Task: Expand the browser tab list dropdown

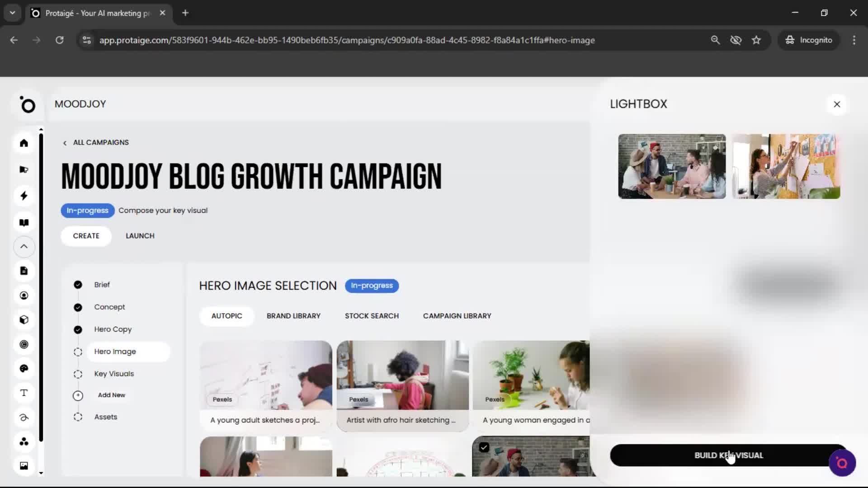Action: click(x=12, y=13)
